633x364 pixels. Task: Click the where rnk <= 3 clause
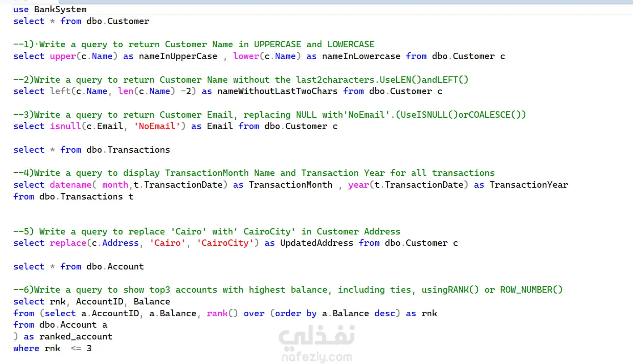coord(53,349)
